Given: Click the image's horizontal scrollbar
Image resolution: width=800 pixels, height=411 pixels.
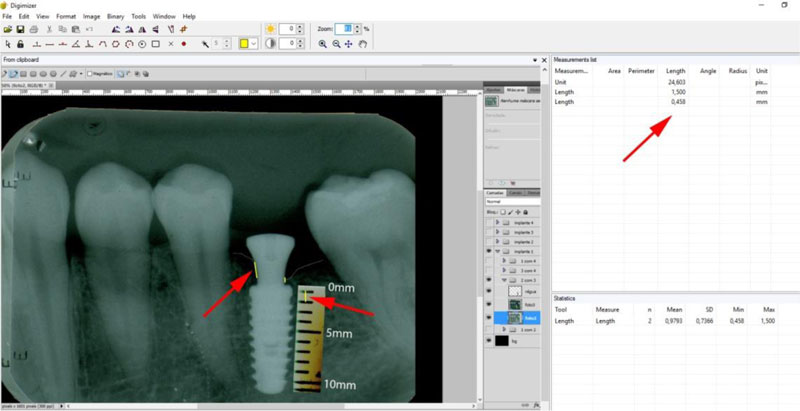Looking at the screenshot, I should click(x=272, y=406).
